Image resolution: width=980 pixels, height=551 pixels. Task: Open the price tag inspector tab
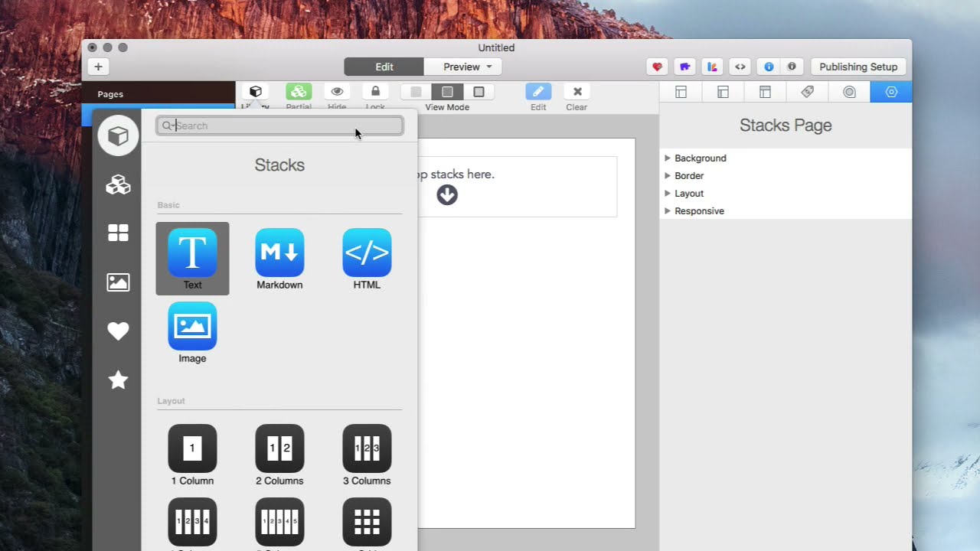coord(807,92)
